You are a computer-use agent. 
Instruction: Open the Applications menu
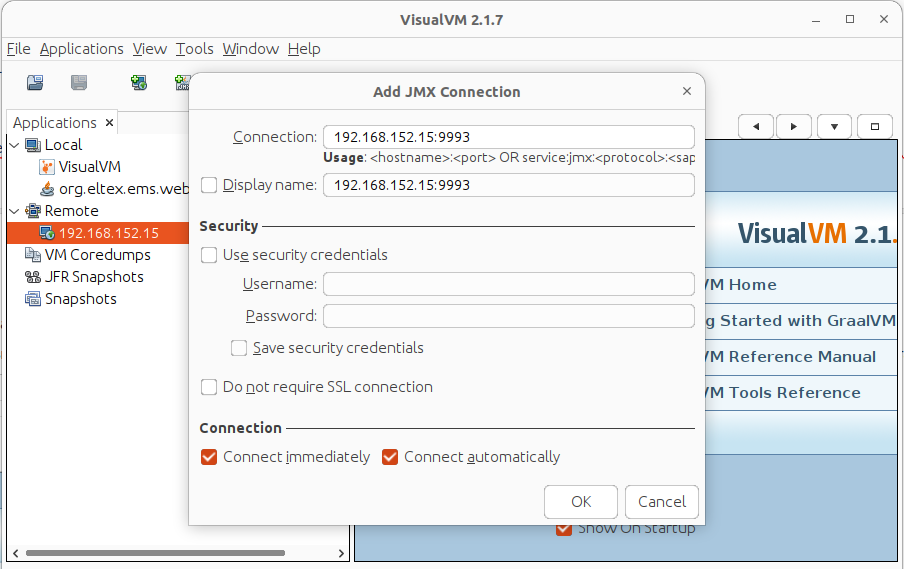81,49
